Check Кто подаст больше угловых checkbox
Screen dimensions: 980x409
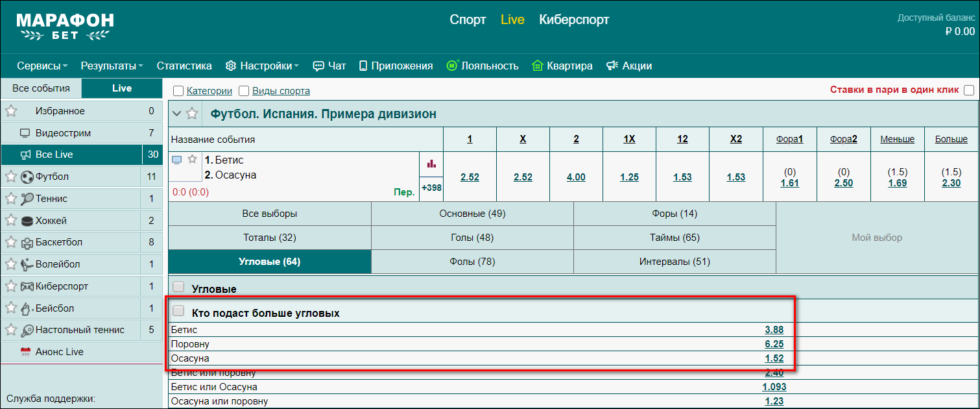179,312
